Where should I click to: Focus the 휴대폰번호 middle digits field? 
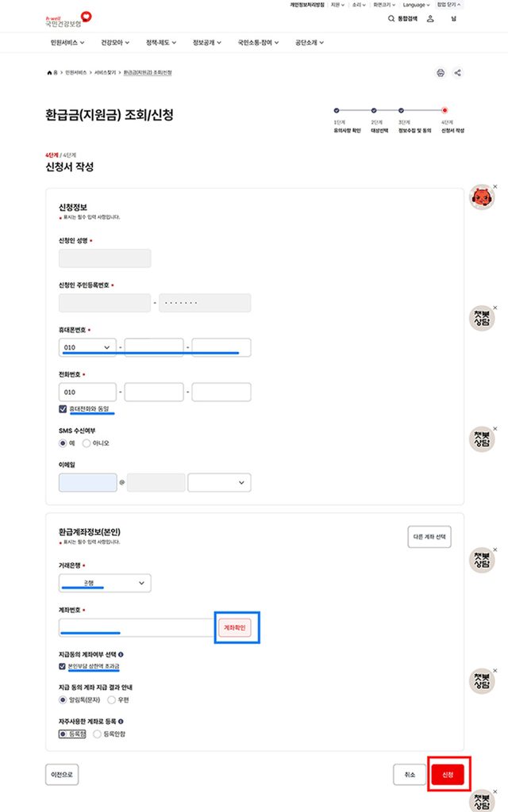pos(154,347)
